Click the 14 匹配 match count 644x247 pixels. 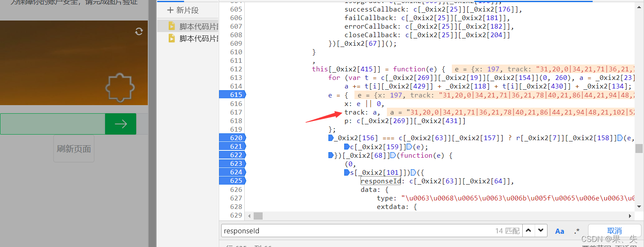[507, 231]
